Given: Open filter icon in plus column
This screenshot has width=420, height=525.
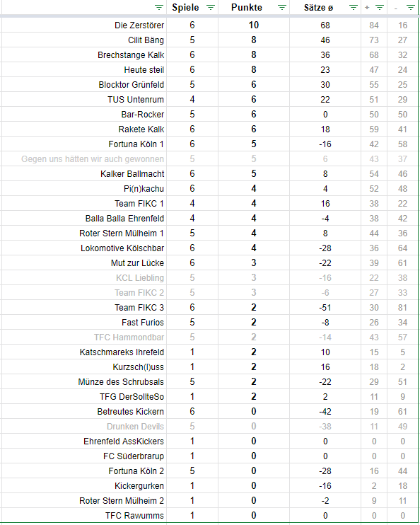Looking at the screenshot, I should coord(380,7).
